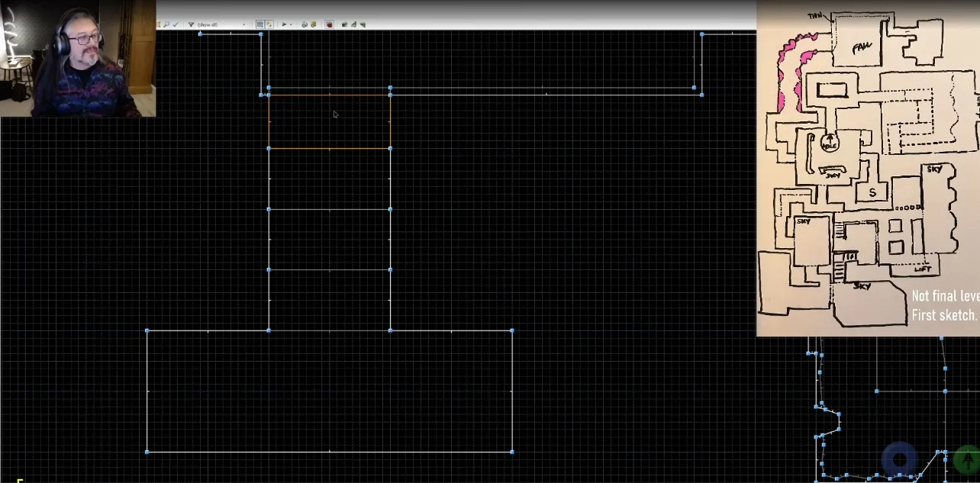Viewport: 980px width, 483px height.
Task: Click the funnel filter icon
Action: click(x=191, y=24)
